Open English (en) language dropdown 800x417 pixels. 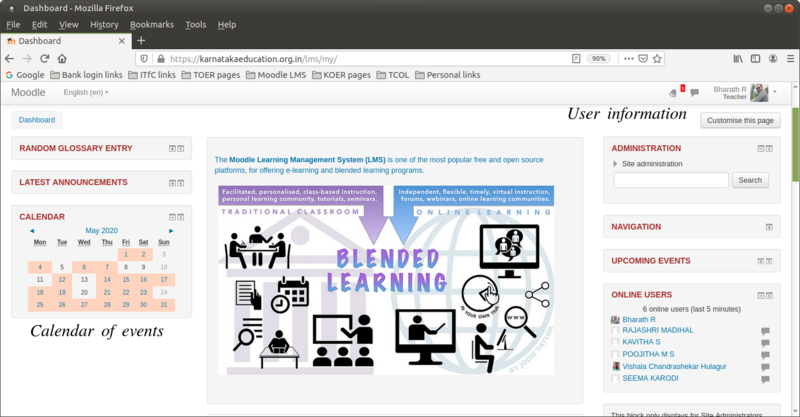86,92
